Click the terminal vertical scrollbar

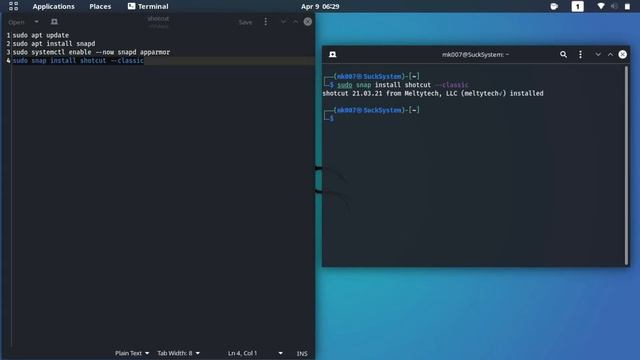627,165
